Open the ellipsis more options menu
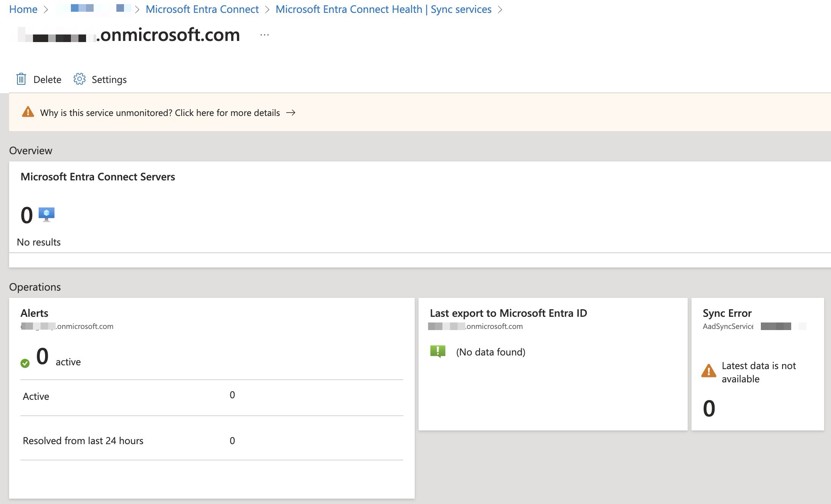Screen dimensions: 831x504 click(265, 35)
